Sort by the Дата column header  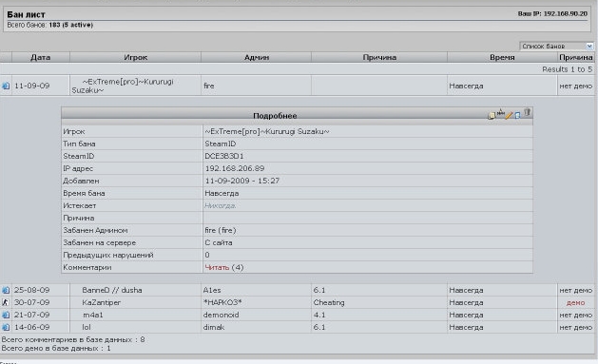click(x=41, y=57)
